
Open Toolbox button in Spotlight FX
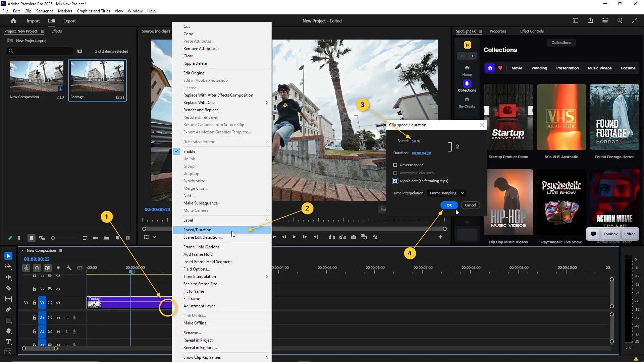click(x=610, y=234)
